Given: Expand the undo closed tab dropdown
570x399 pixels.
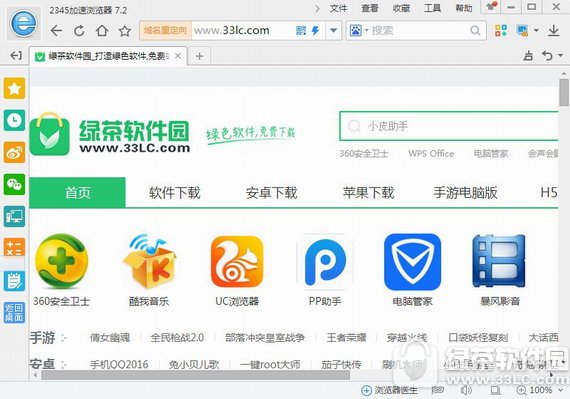Looking at the screenshot, I should (x=561, y=56).
